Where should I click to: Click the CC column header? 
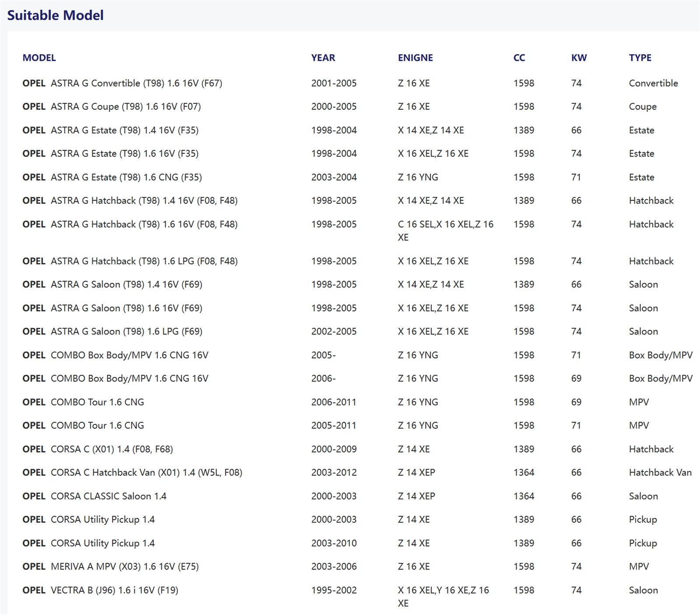519,58
